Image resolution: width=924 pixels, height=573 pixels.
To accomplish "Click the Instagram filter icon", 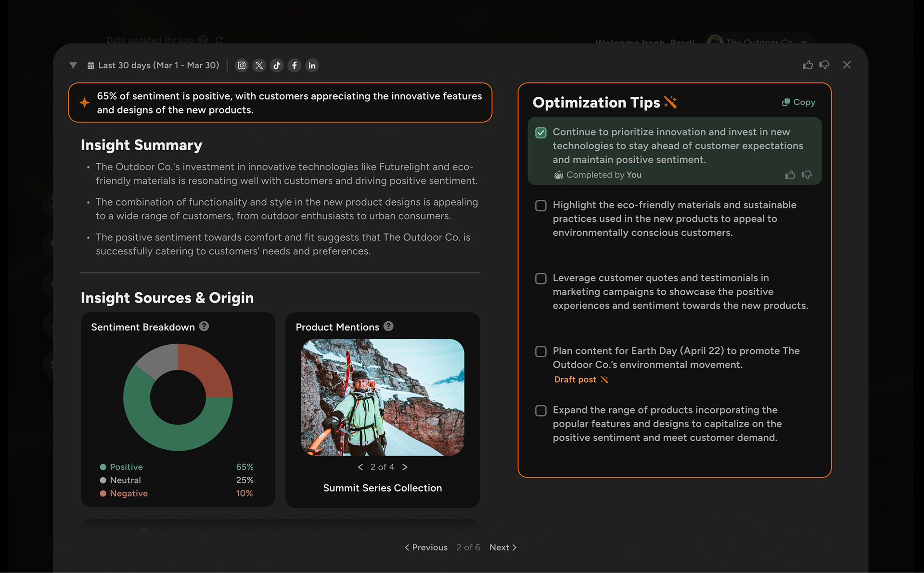I will tap(242, 65).
